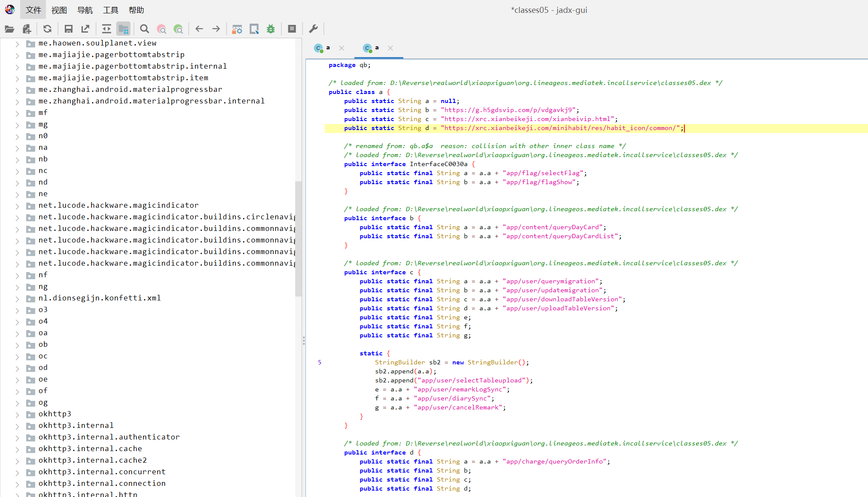Expand the nl.dionsegijn.konfetti.xml package

tap(17, 299)
